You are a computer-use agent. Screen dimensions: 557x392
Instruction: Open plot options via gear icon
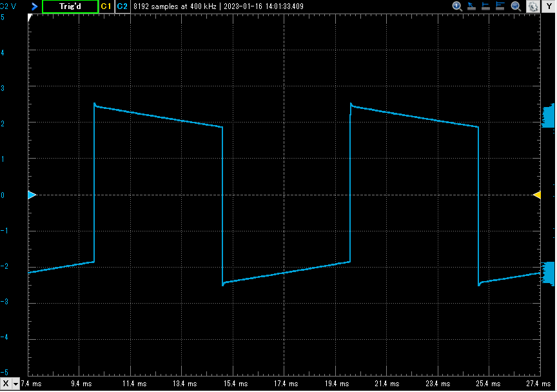coord(533,6)
